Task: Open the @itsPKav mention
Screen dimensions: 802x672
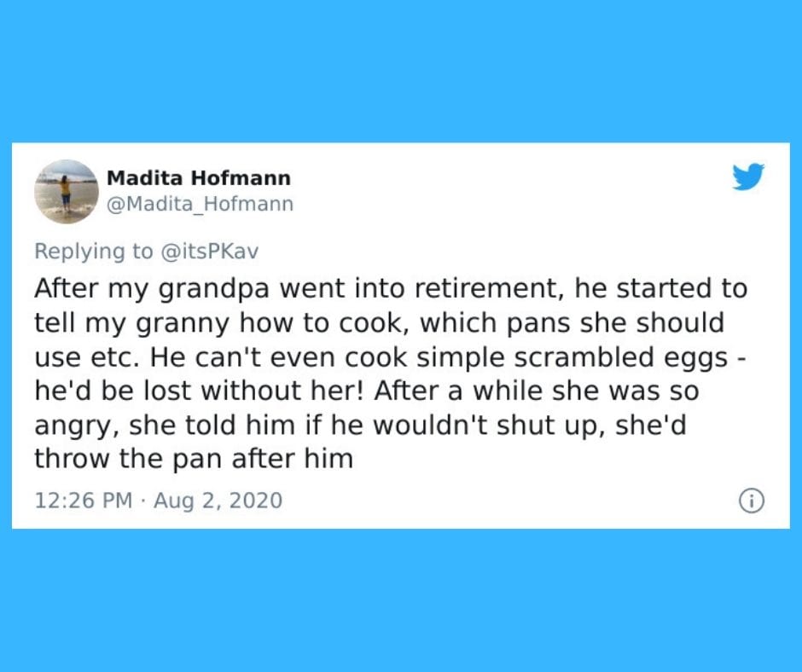Action: 210,251
